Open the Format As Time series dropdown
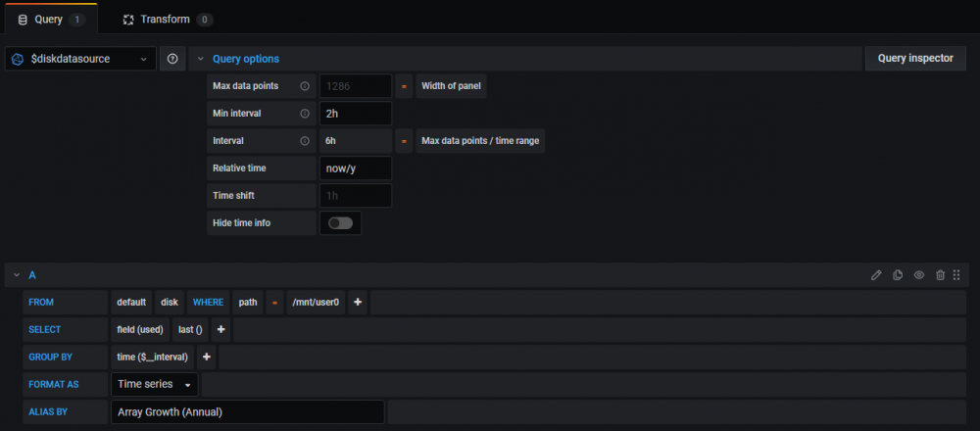The height and width of the screenshot is (431, 980). coord(155,385)
